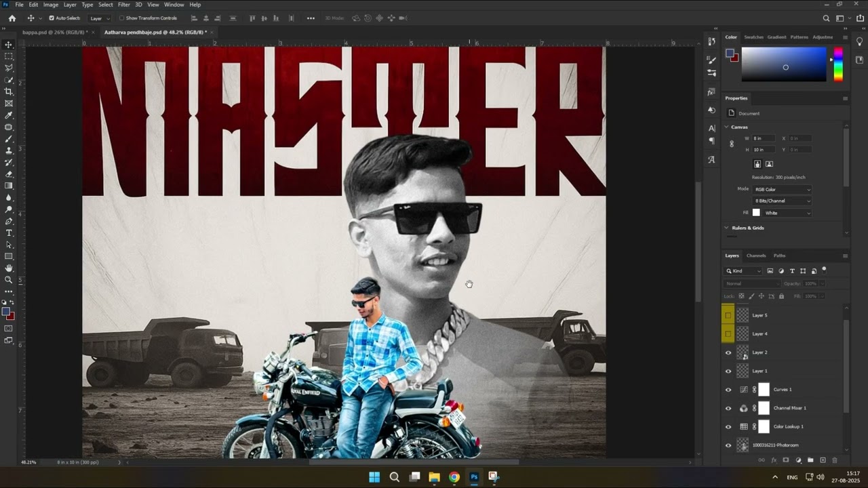Select the Rectangle shape tool
Image resolution: width=868 pixels, height=488 pixels.
coord(9,256)
